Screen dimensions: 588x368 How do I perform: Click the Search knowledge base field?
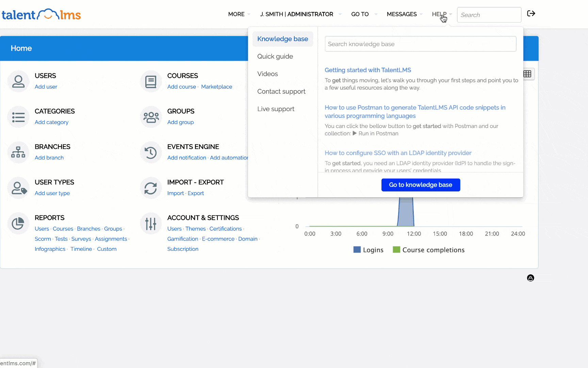[x=420, y=44]
